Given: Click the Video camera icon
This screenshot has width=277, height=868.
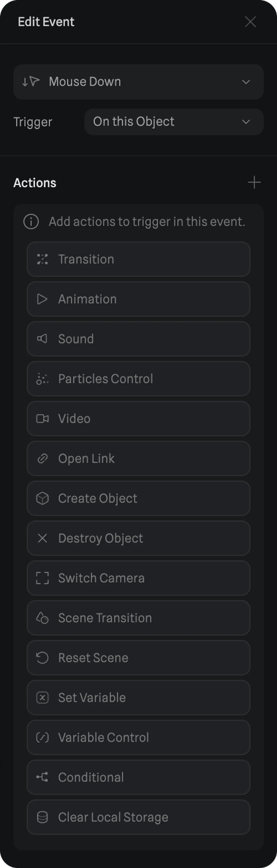Looking at the screenshot, I should coord(43,419).
